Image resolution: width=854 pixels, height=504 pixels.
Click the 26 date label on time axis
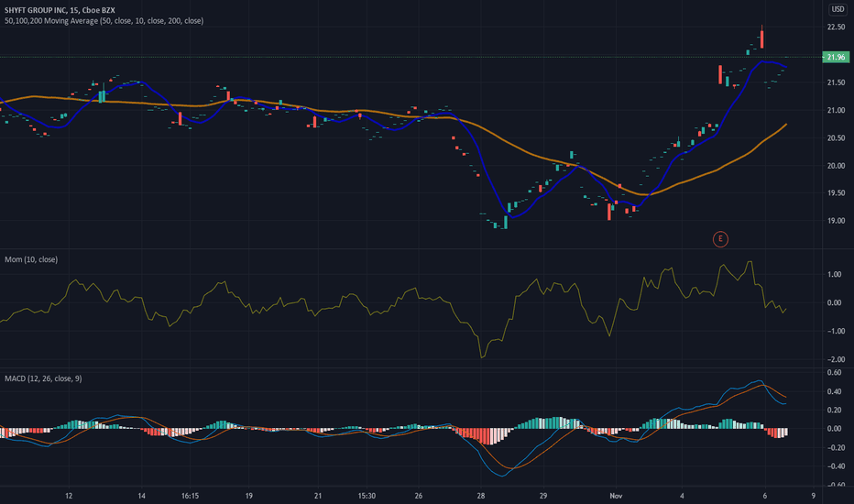tap(418, 496)
